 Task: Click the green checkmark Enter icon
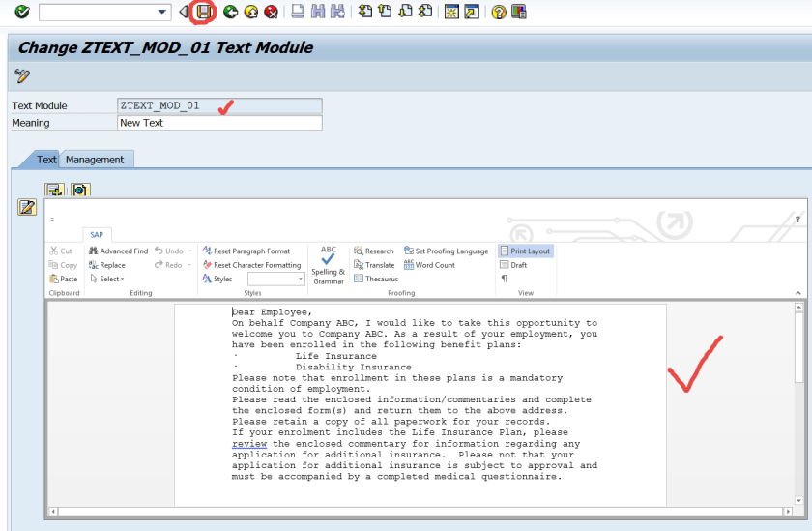(x=21, y=12)
